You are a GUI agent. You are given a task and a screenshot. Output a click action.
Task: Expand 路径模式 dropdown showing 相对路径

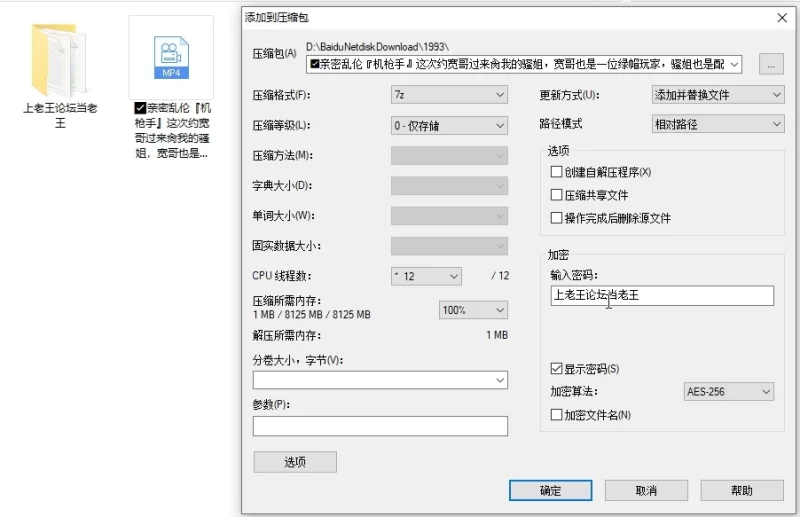click(716, 124)
